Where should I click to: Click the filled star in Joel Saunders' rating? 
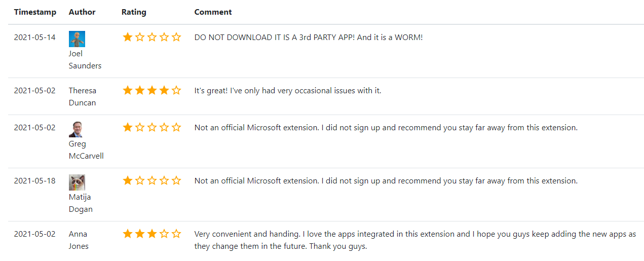(128, 37)
